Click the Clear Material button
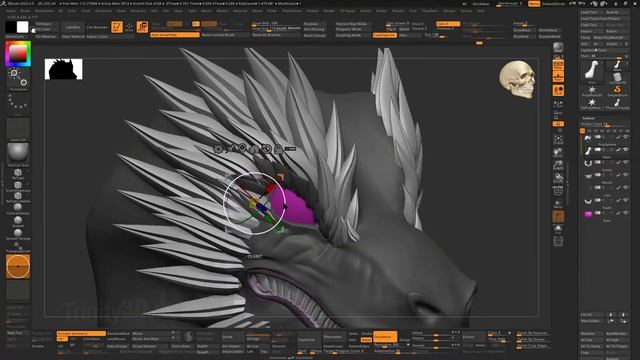This screenshot has width=640, height=360. click(x=73, y=36)
